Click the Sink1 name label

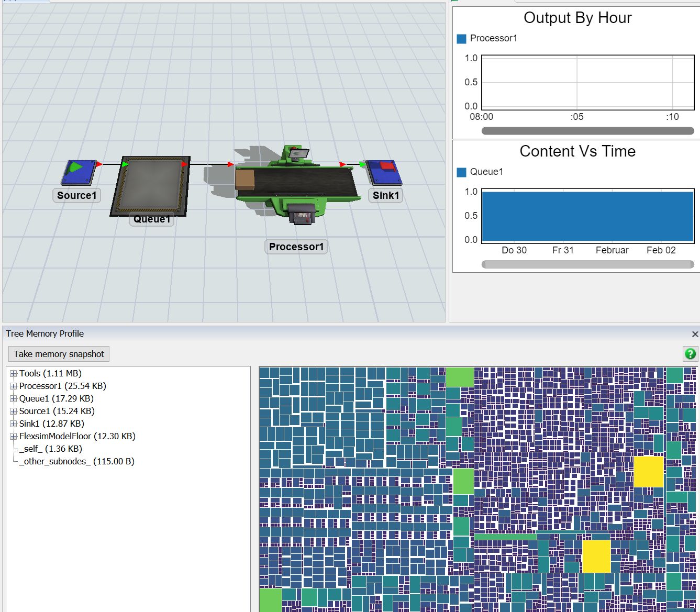[386, 195]
